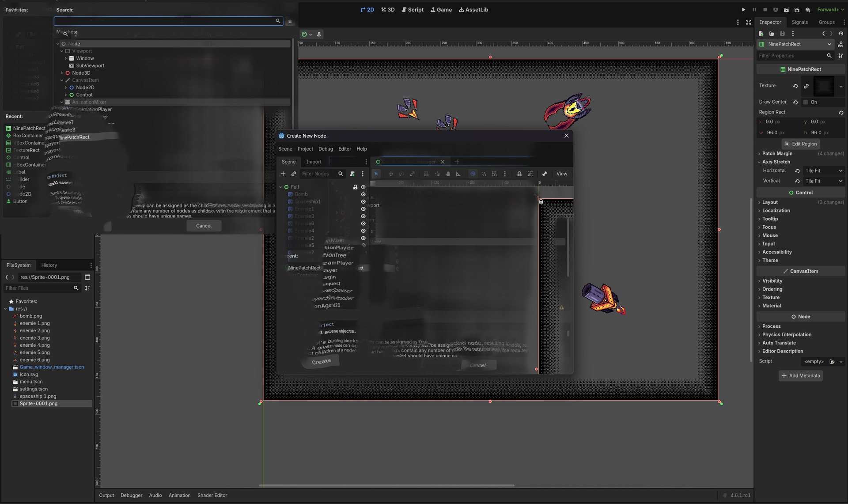Open the Debug menu in dialog
Screen dimensions: 848x504
[326, 149]
